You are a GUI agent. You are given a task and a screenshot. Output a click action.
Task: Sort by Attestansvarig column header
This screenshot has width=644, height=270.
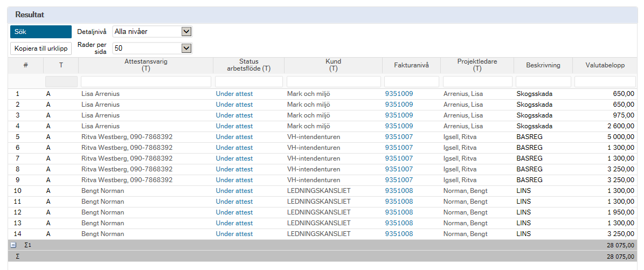click(x=146, y=65)
